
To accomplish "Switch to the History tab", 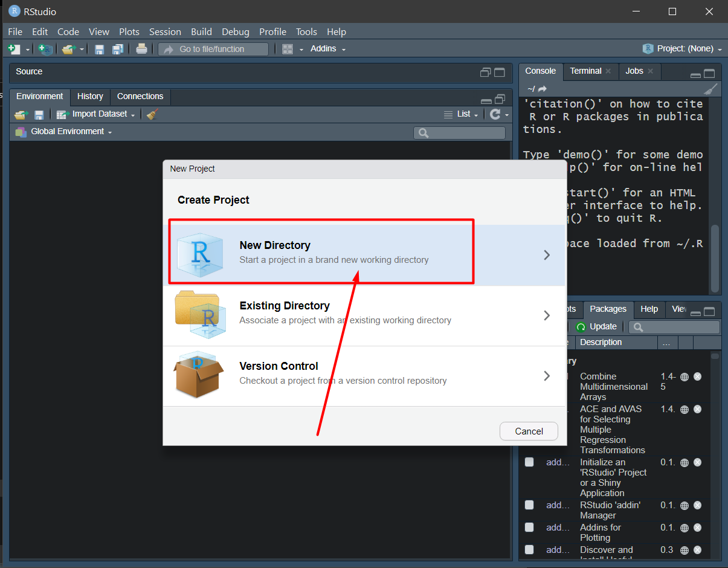I will pyautogui.click(x=90, y=97).
